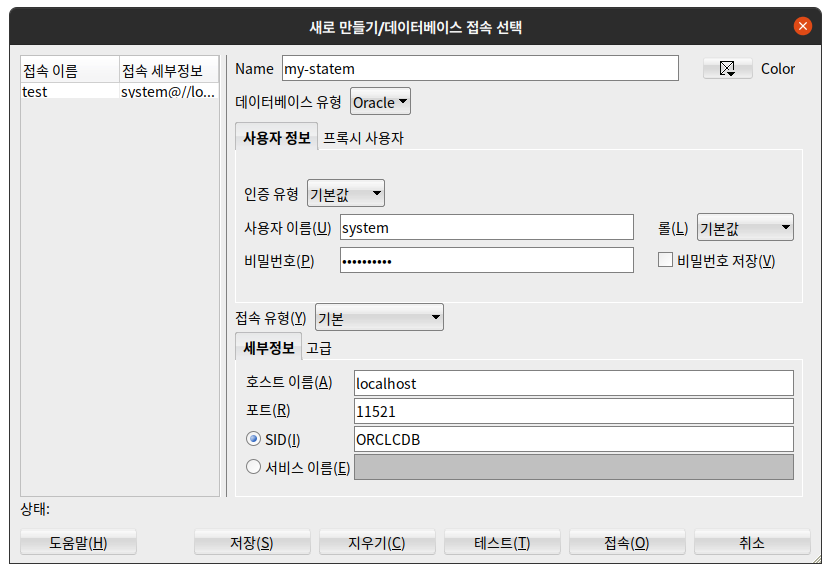Screen dimensions: 831x573
Task: Switch to the 사용자 정보 tab
Action: [x=276, y=138]
